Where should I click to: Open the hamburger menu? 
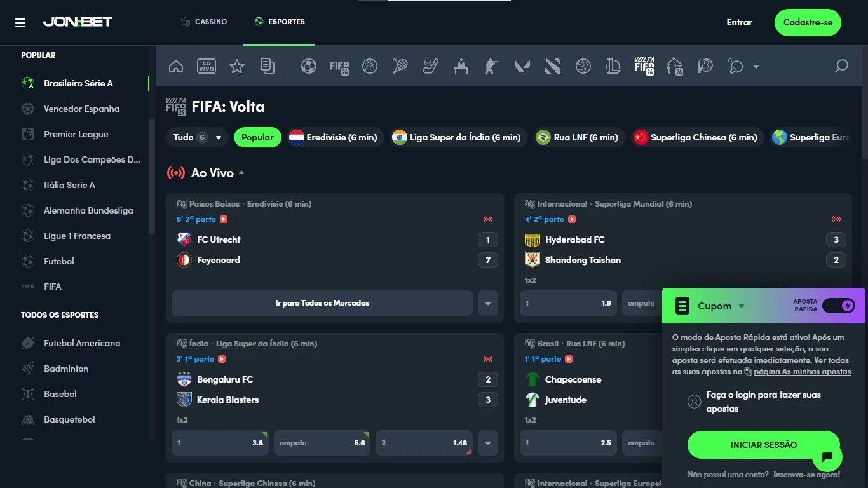(20, 23)
